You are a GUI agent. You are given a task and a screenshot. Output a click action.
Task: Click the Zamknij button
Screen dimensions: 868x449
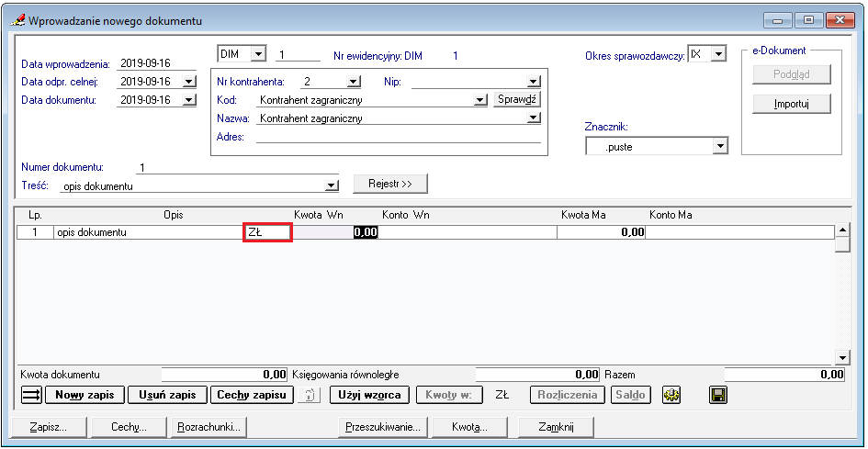[556, 427]
